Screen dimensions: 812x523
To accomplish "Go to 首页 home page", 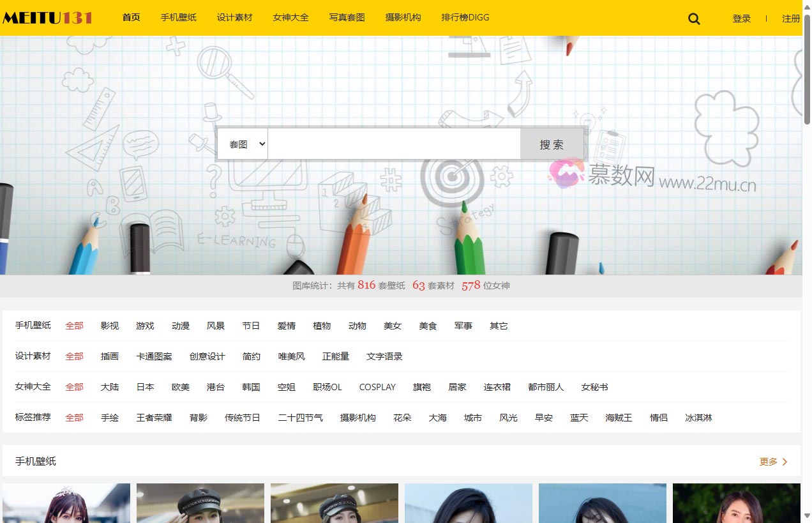I will click(131, 17).
